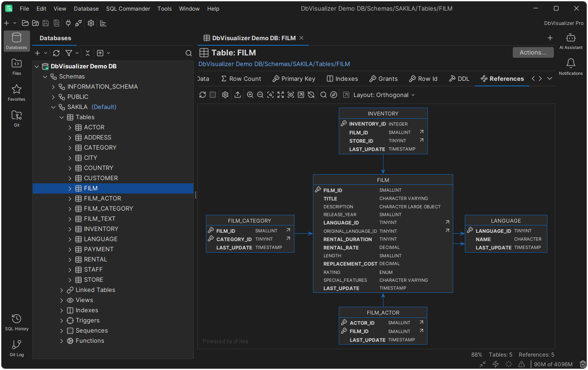Show the Notifications bell panel
This screenshot has height=370, width=588.
[571, 67]
